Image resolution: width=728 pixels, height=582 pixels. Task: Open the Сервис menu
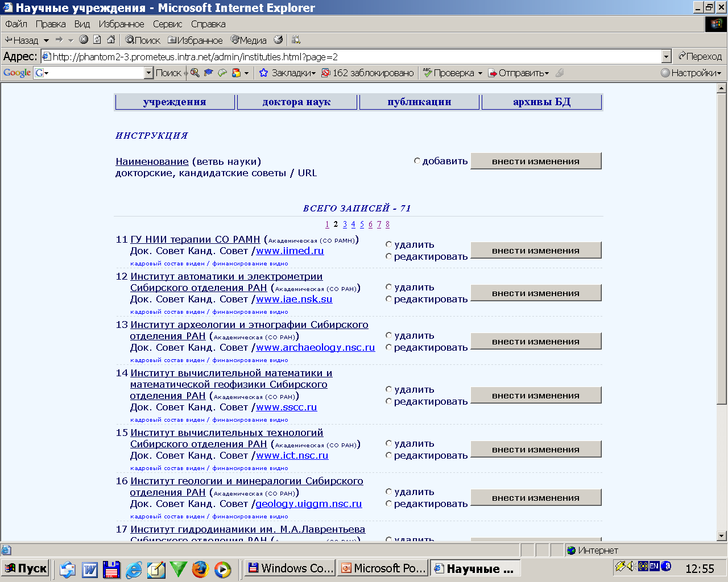(167, 24)
